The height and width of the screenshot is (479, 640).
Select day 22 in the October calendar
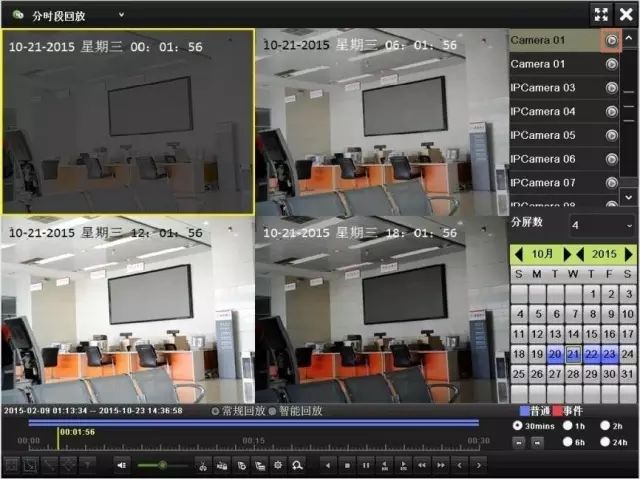(x=591, y=354)
